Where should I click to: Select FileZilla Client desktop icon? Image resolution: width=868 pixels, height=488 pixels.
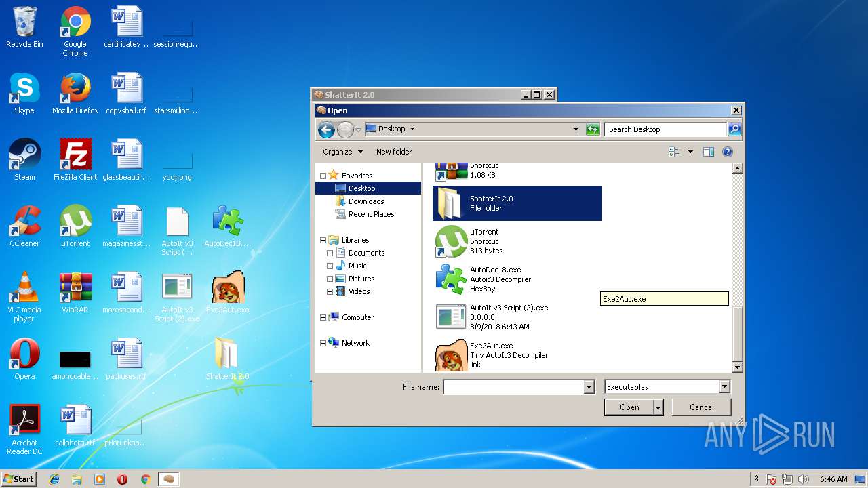[75, 161]
